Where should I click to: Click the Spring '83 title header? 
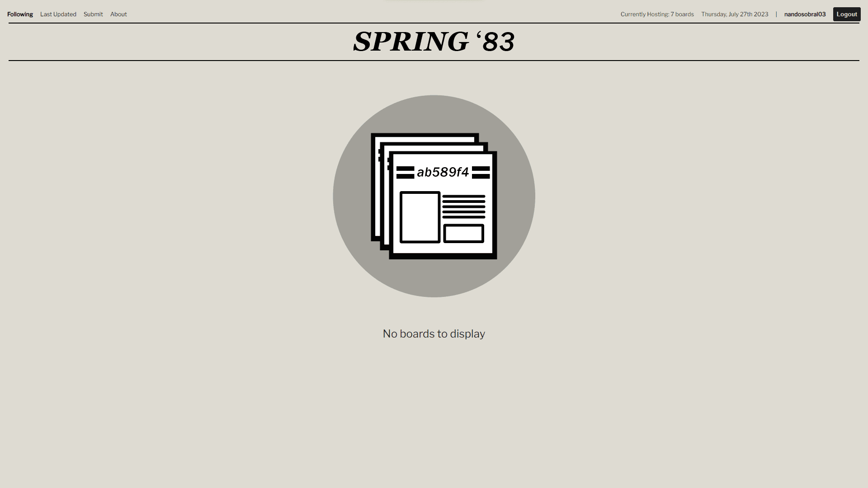pyautogui.click(x=434, y=42)
